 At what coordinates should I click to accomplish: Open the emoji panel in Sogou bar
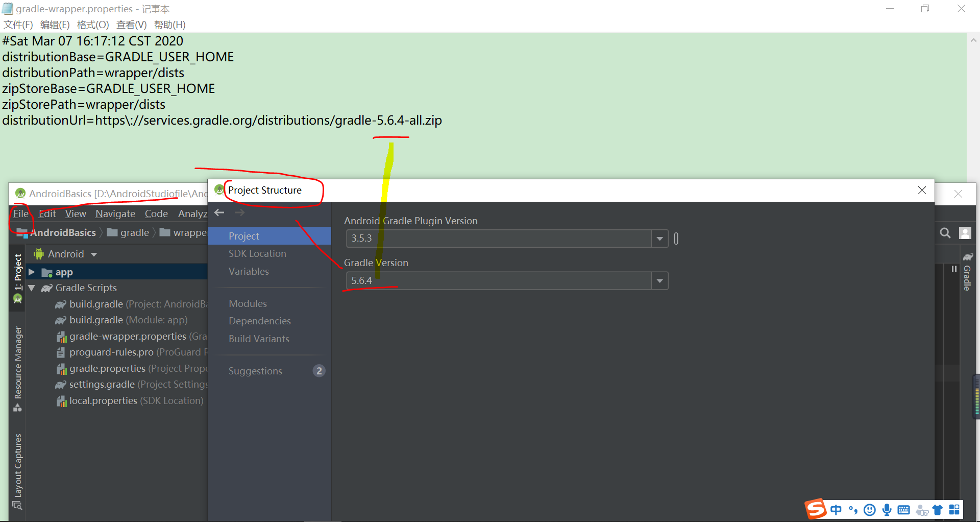pyautogui.click(x=870, y=510)
